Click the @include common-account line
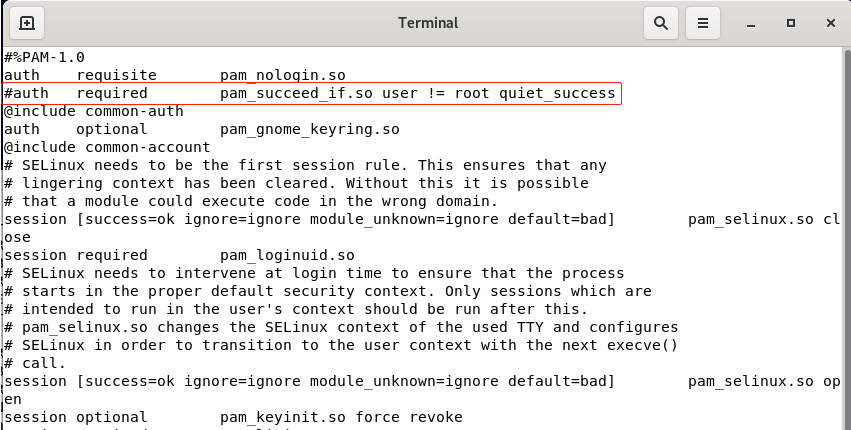The height and width of the screenshot is (430, 851). pos(107,147)
